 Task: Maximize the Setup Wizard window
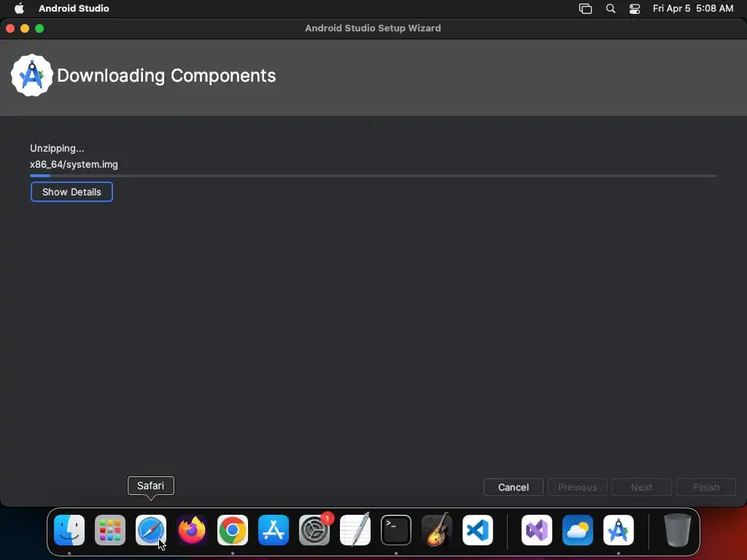click(x=39, y=28)
